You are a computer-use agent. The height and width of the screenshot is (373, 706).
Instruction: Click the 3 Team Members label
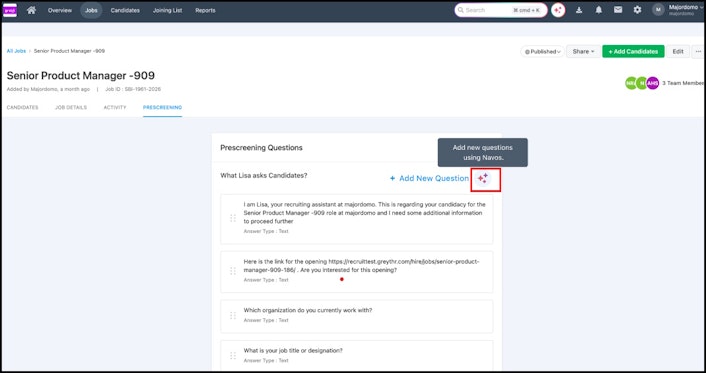(x=683, y=83)
